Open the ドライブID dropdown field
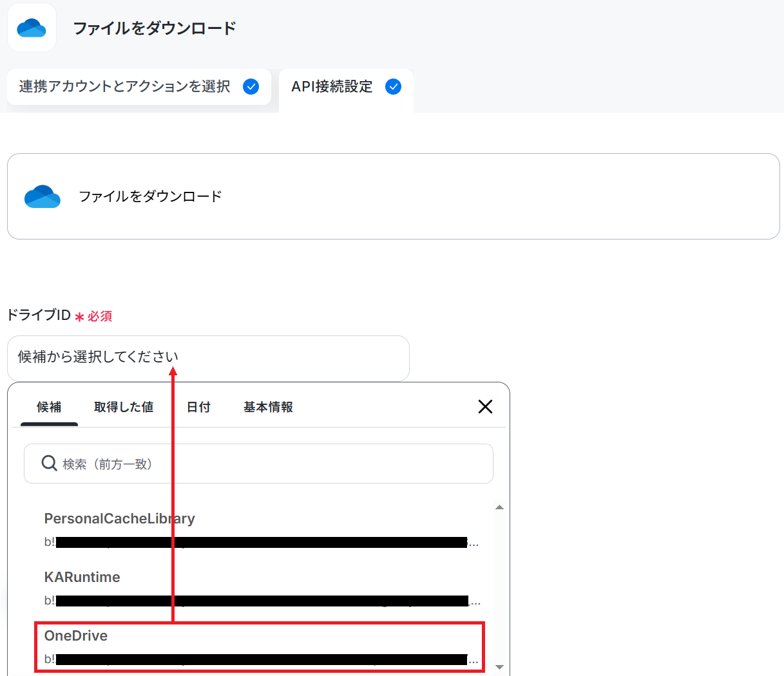The image size is (784, 676). (x=208, y=358)
